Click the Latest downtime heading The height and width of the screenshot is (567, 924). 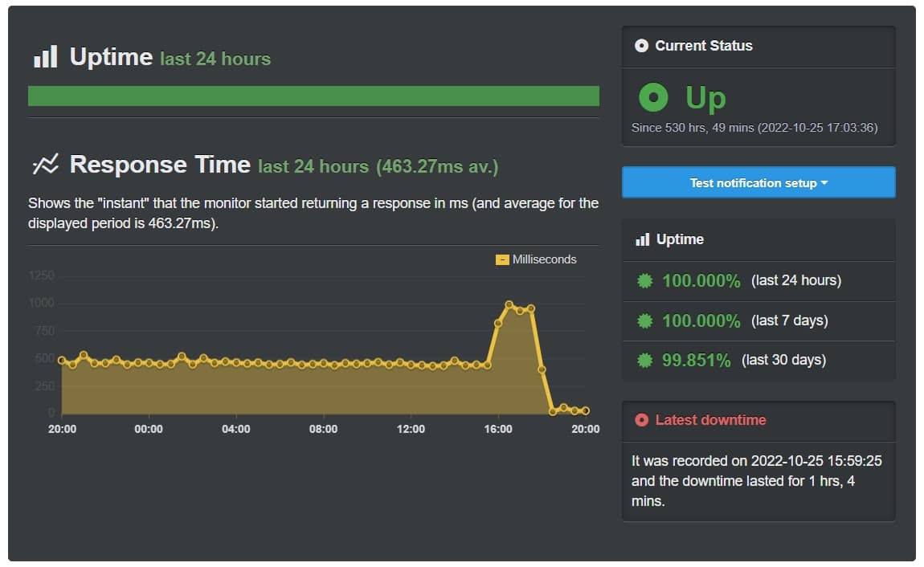tap(710, 420)
